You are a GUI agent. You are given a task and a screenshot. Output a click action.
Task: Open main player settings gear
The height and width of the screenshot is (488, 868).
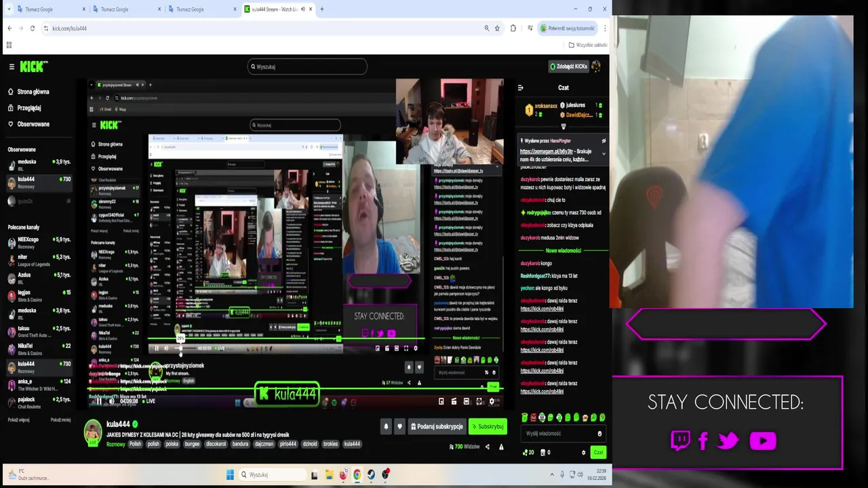click(x=492, y=401)
